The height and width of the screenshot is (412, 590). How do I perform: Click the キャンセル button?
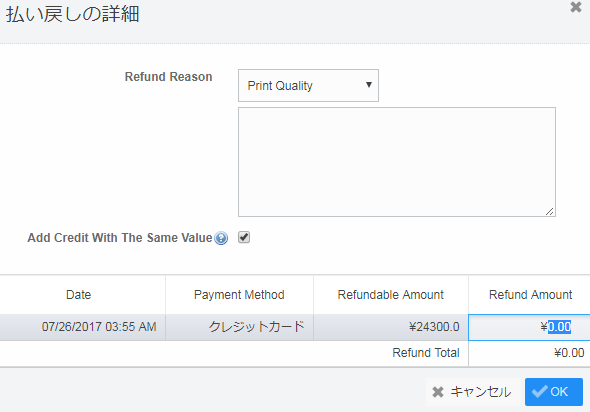pos(473,392)
